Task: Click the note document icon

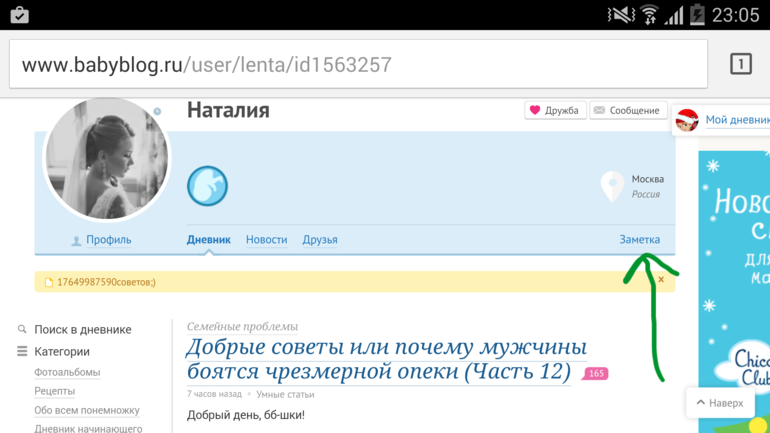Action: (x=49, y=282)
